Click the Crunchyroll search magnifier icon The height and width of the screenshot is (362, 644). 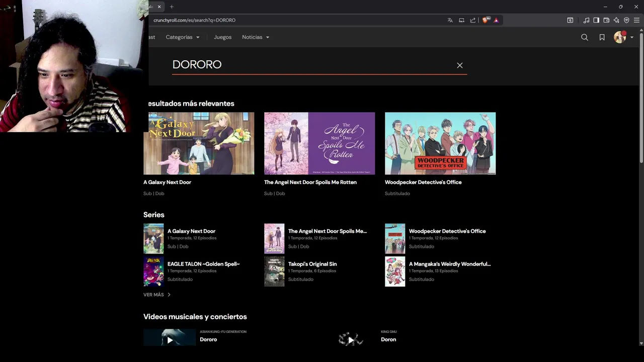point(585,37)
